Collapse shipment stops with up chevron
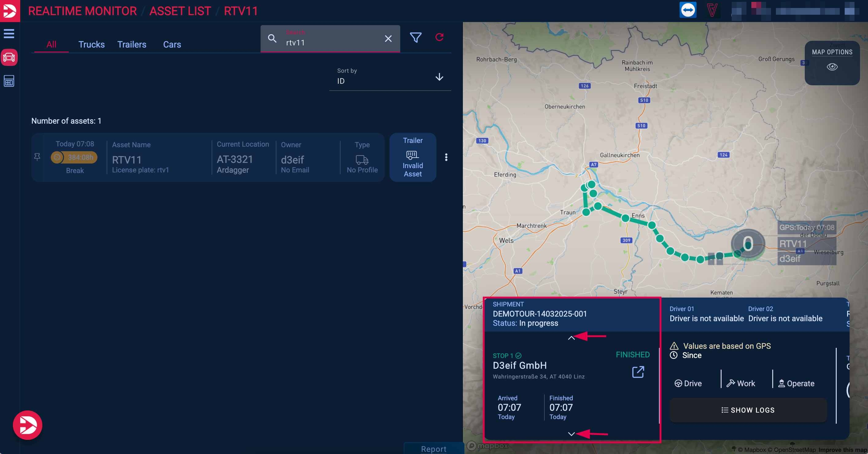This screenshot has height=454, width=868. [571, 338]
